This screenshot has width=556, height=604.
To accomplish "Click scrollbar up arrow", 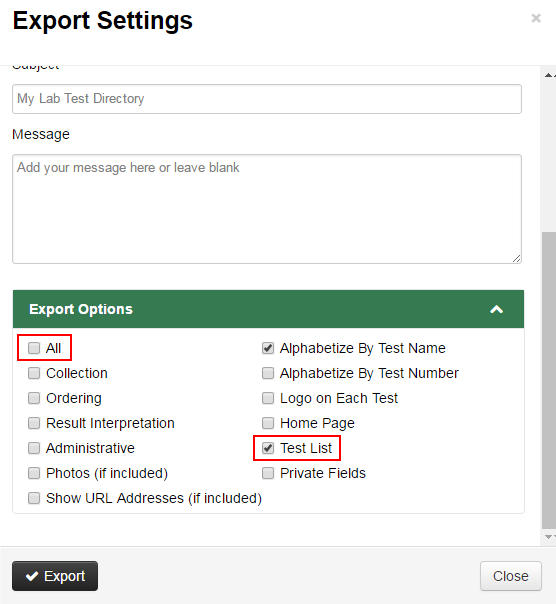I will (x=549, y=75).
